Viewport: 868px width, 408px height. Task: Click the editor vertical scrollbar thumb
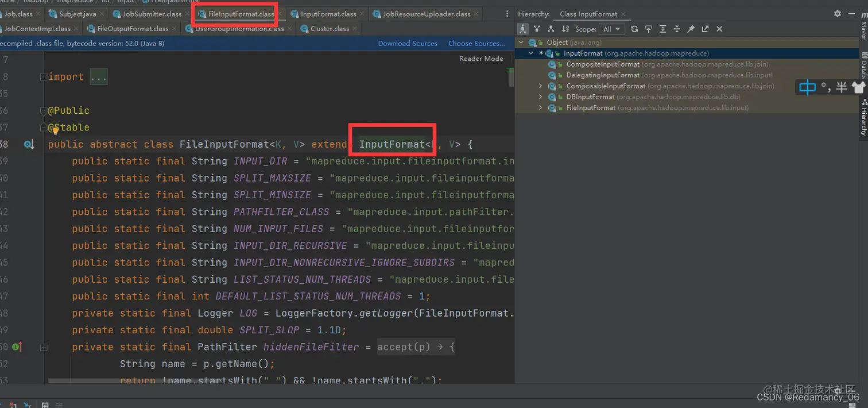pos(511,77)
